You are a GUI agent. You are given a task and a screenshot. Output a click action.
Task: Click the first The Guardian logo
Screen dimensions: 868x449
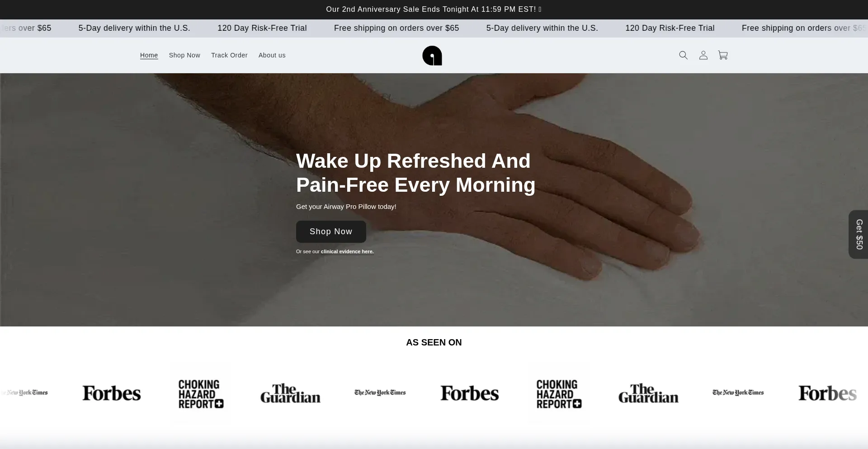(290, 393)
